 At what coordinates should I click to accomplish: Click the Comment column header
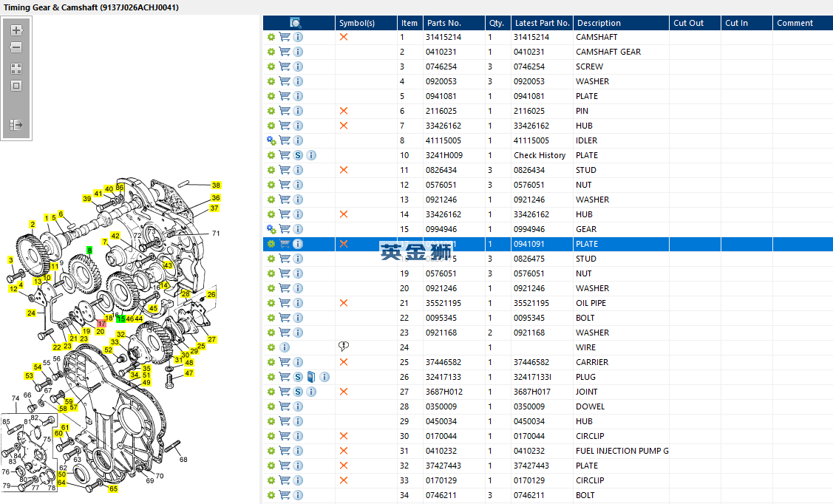803,23
